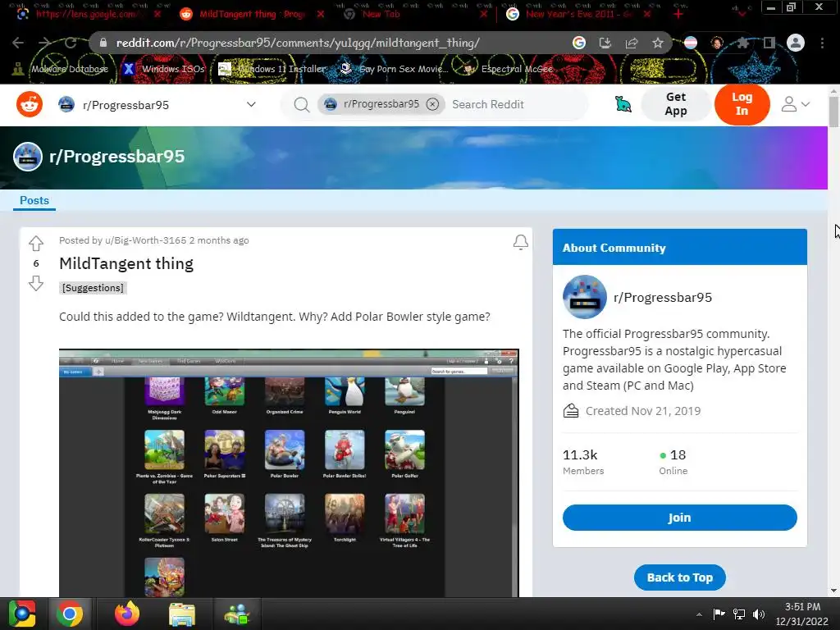Click the install app icon in address bar
This screenshot has width=840, height=630.
tap(605, 43)
